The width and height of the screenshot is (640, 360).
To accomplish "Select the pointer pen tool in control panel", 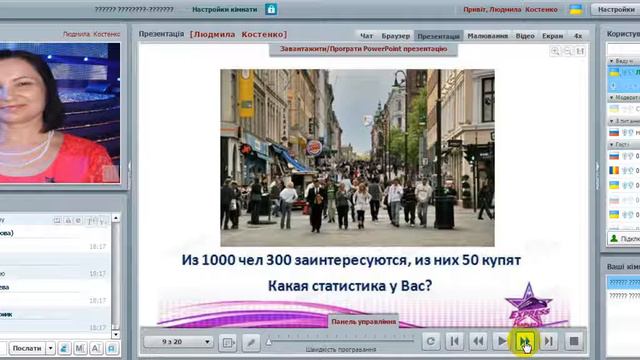I will point(251,342).
